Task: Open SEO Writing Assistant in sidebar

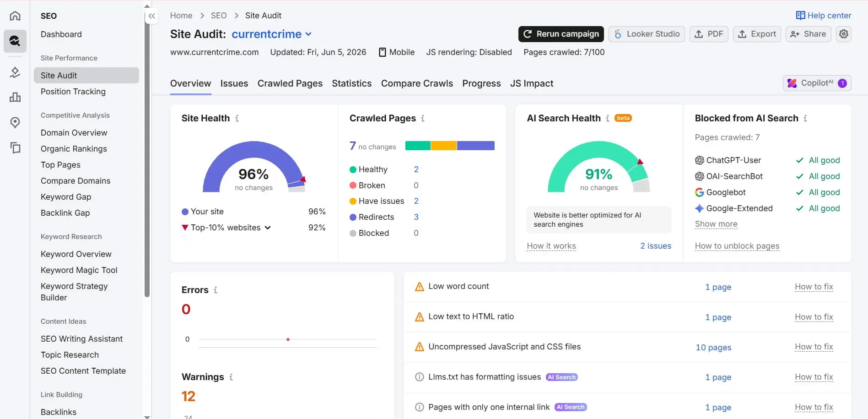Action: coord(82,339)
